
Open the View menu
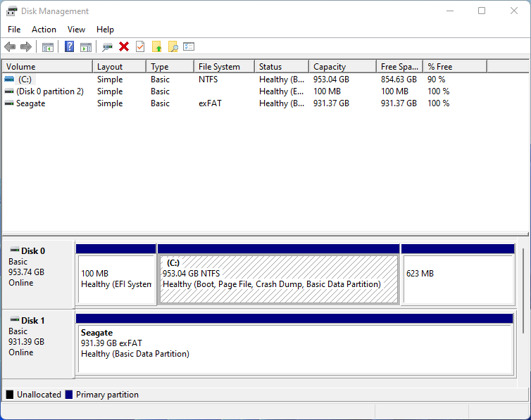pyautogui.click(x=76, y=30)
